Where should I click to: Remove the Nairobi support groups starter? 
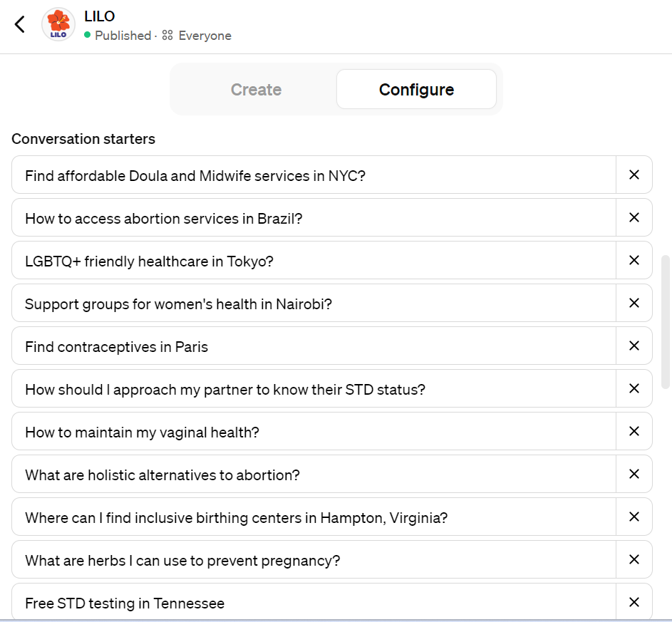point(634,303)
